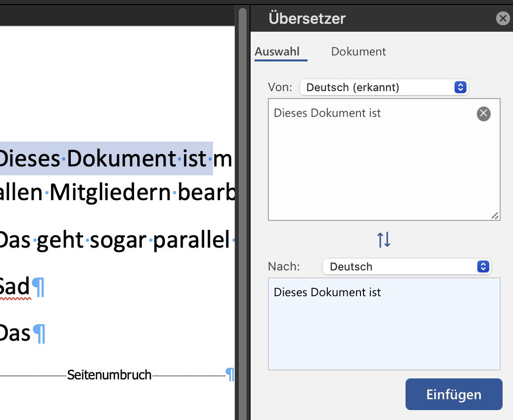This screenshot has height=420, width=513.
Task: Click the misspelled word Sad
Action: point(15,286)
